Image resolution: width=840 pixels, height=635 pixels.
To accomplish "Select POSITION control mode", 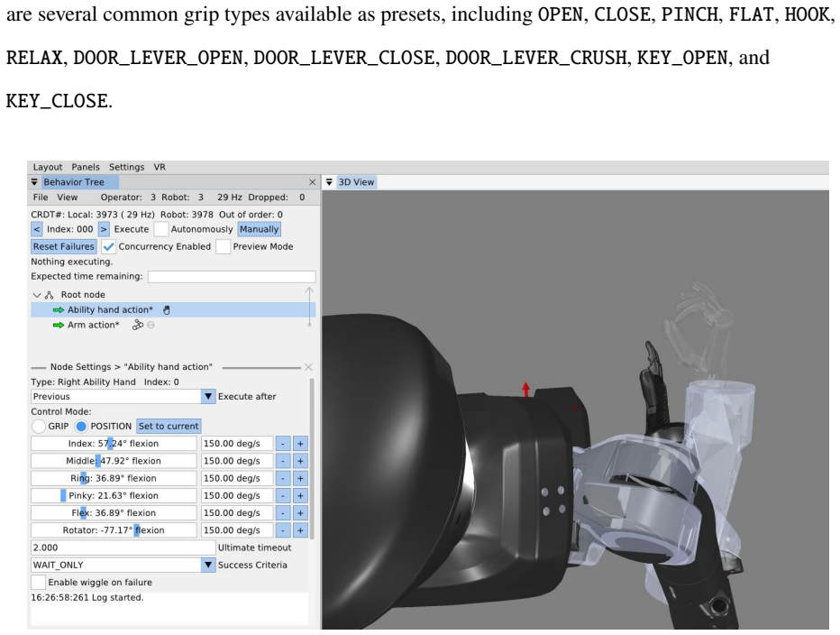I will [x=81, y=427].
